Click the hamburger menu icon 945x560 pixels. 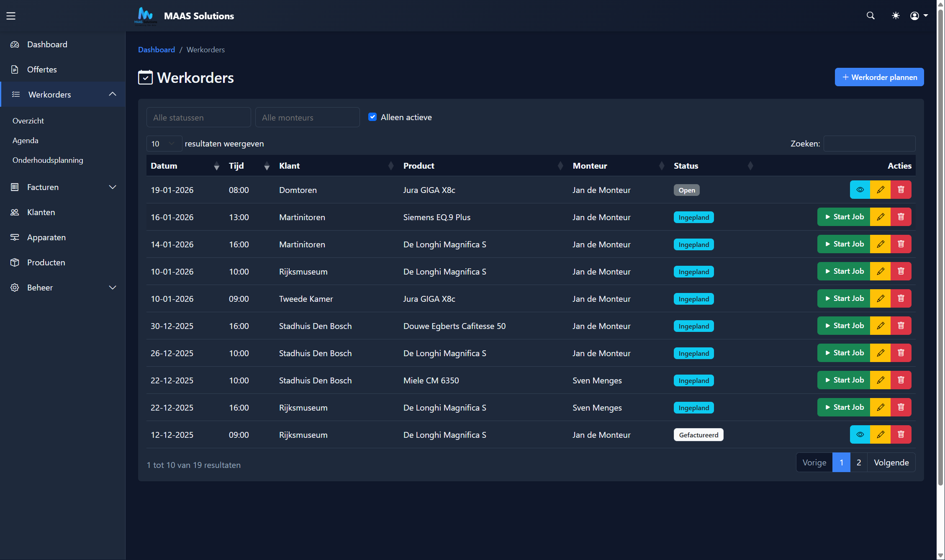click(11, 16)
